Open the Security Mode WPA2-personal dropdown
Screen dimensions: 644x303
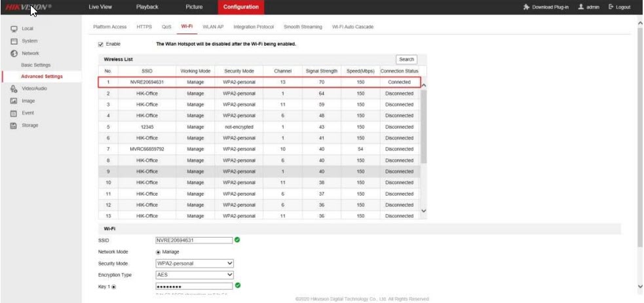click(194, 264)
